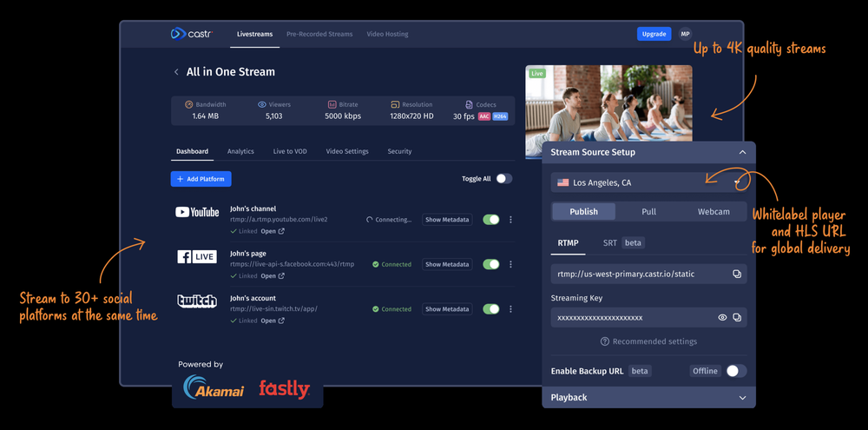Open the MP user avatar menu
Image resolution: width=868 pixels, height=430 pixels.
[x=686, y=34]
